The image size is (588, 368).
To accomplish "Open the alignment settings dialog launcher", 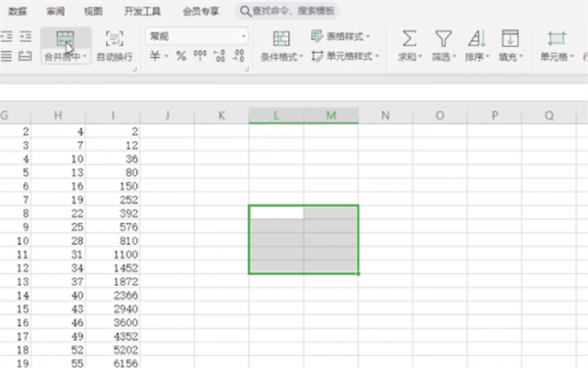I will [134, 69].
